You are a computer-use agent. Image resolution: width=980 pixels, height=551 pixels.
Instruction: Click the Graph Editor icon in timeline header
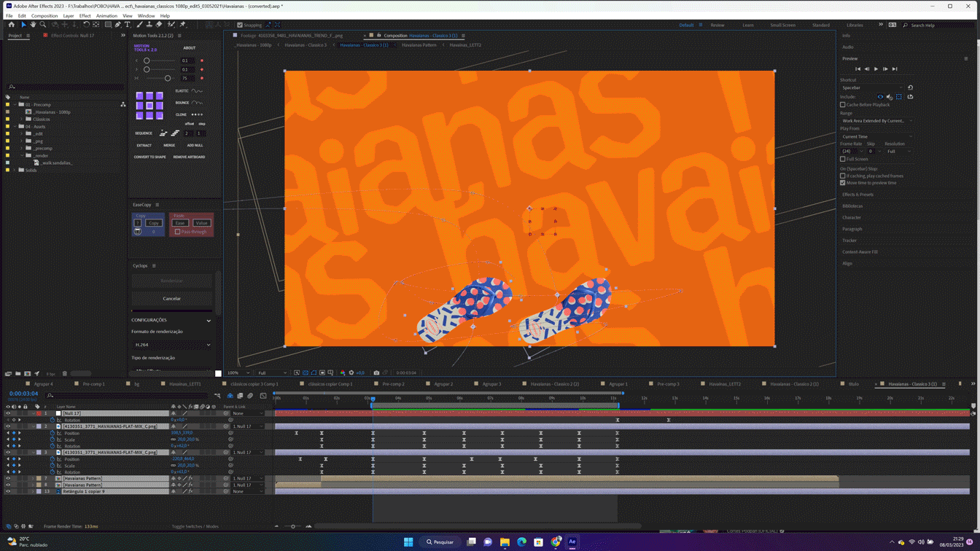click(x=263, y=396)
